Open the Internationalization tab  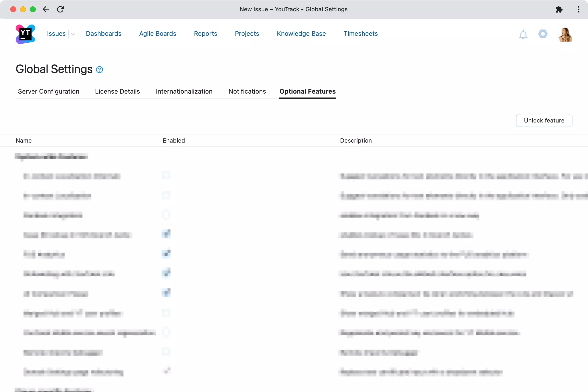[x=184, y=91]
